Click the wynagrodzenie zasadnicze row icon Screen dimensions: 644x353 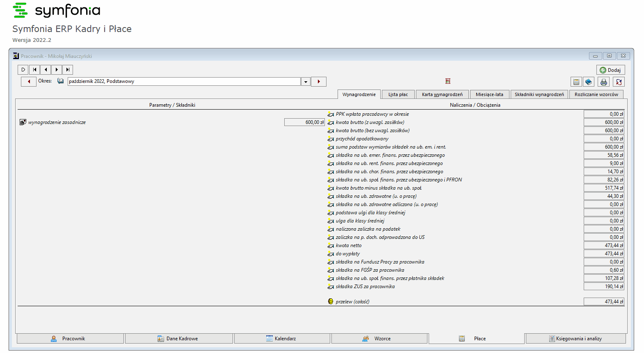(x=23, y=122)
